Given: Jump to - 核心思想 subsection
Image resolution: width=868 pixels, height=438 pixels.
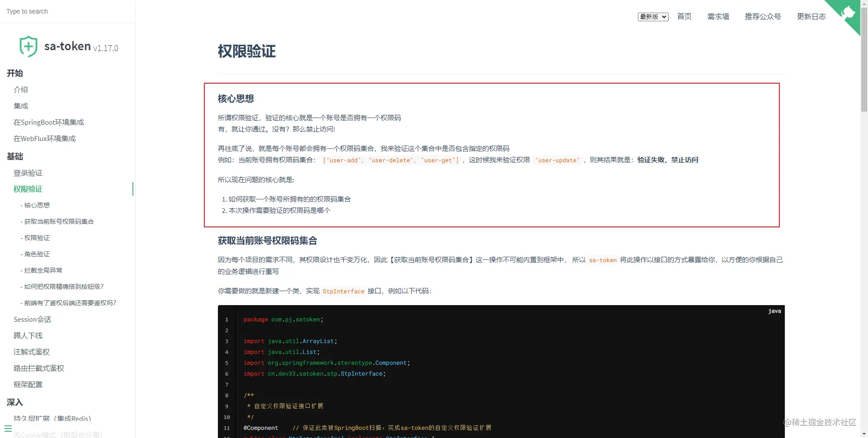Looking at the screenshot, I should [35, 205].
